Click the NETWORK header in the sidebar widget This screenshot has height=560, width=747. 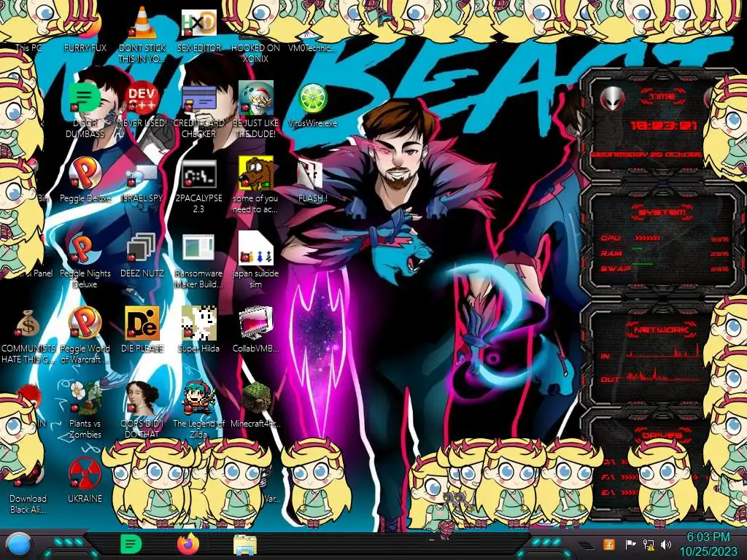(x=661, y=329)
